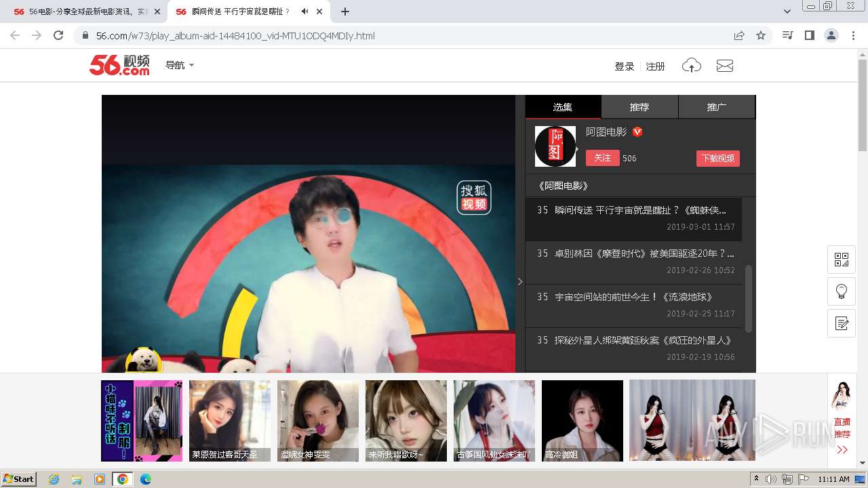Open the cloud upload icon
This screenshot has width=868, height=488.
pyautogui.click(x=691, y=66)
